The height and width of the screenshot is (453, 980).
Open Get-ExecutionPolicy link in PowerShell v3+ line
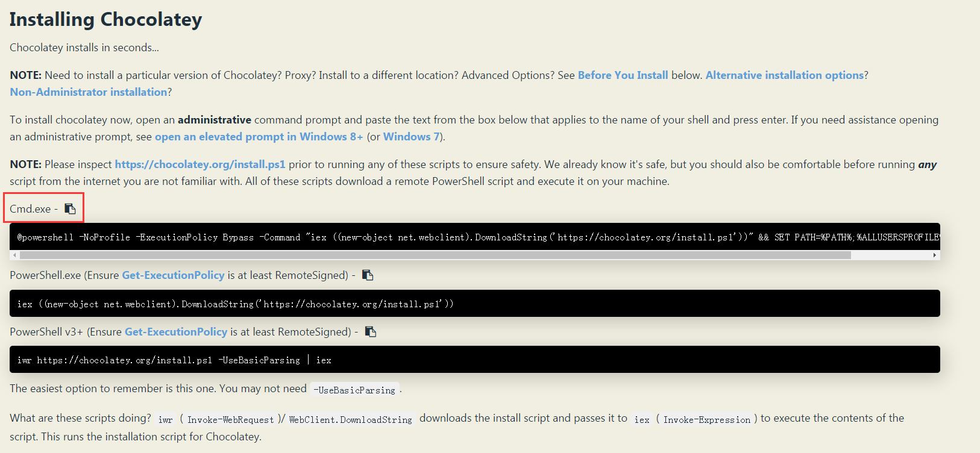tap(176, 332)
